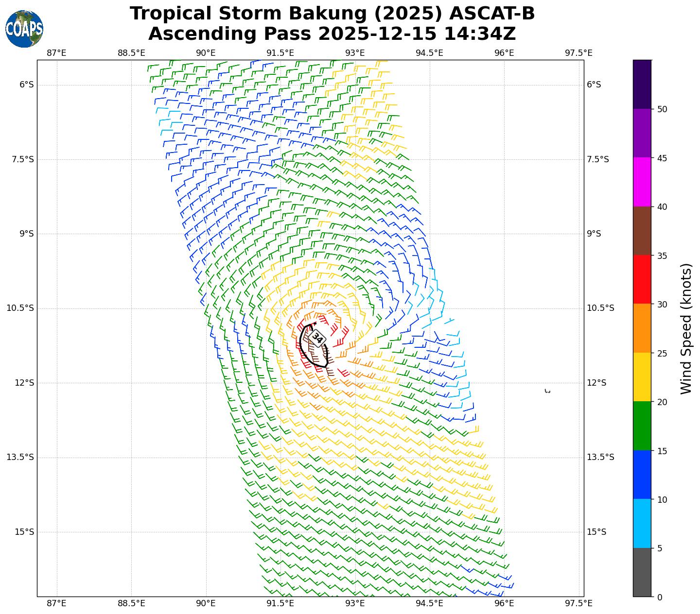Choose the light blue 5-10 knot colorbar band
This screenshot has height=614, width=700.
pyautogui.click(x=642, y=523)
